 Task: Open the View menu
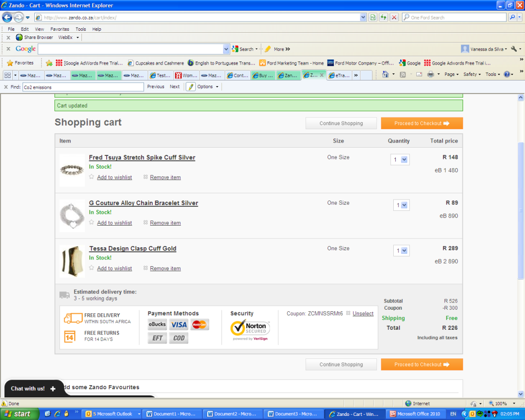(39, 29)
